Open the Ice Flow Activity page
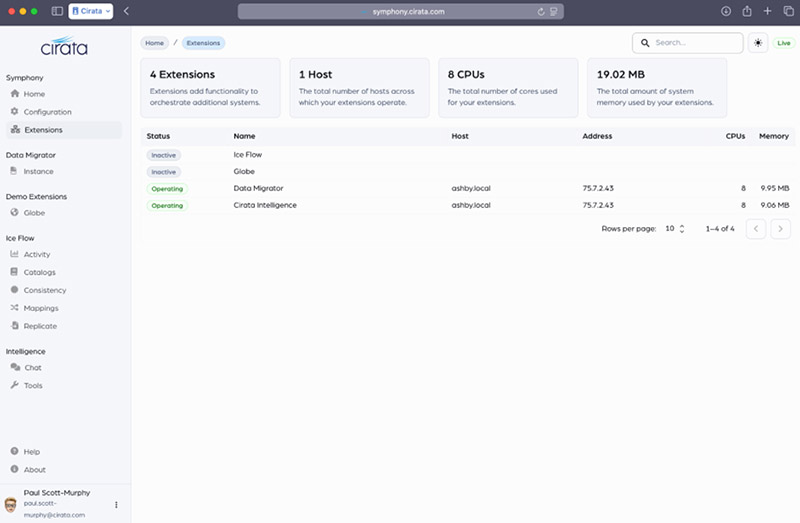This screenshot has height=523, width=800. 37,254
